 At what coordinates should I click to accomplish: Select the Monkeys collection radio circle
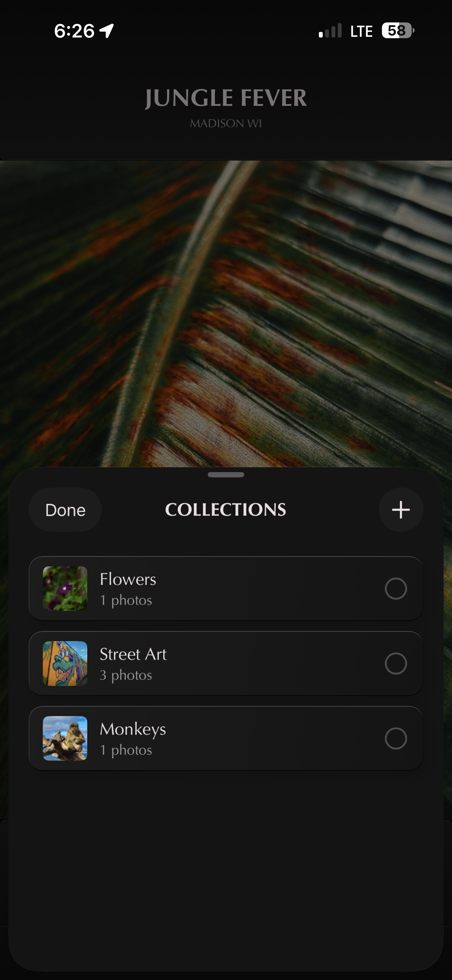pyautogui.click(x=396, y=739)
